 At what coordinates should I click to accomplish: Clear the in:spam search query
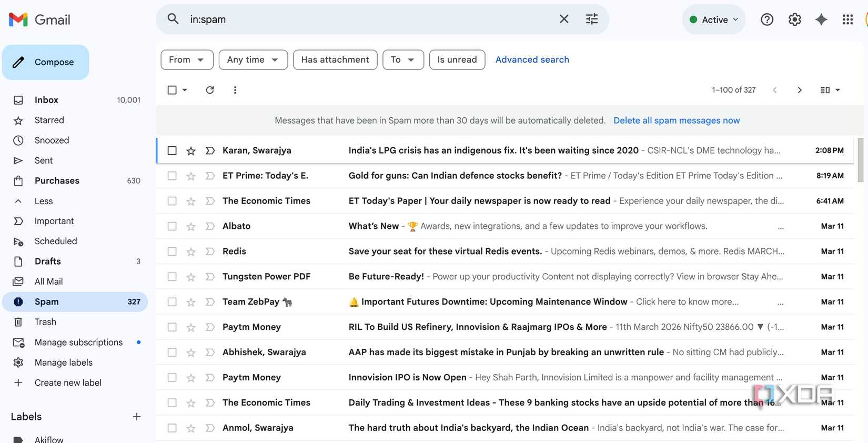[564, 19]
